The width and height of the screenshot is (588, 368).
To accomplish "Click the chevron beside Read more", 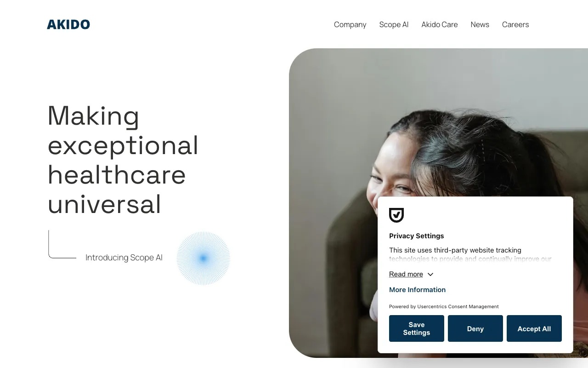I will pos(430,274).
